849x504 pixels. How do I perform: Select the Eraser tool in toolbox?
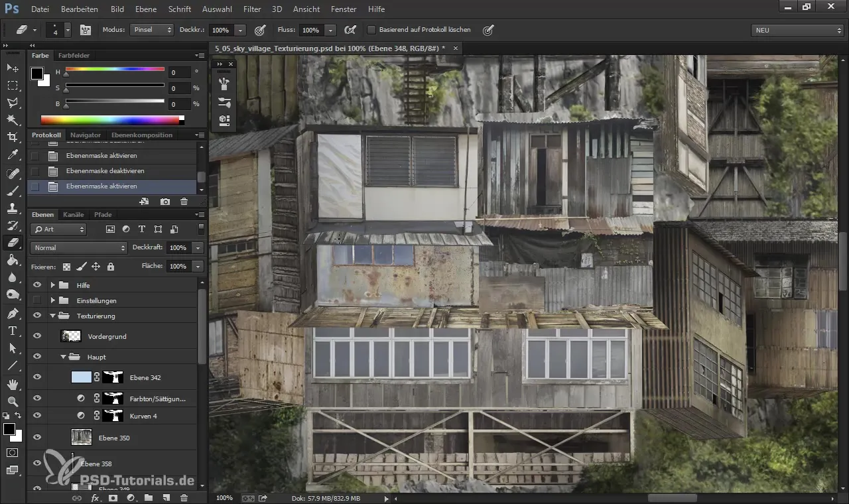tap(13, 243)
